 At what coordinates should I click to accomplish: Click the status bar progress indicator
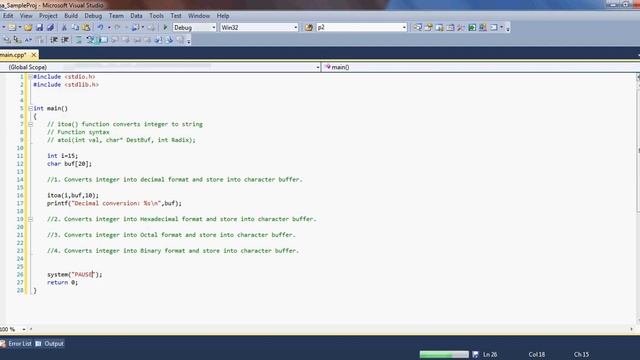pyautogui.click(x=444, y=354)
